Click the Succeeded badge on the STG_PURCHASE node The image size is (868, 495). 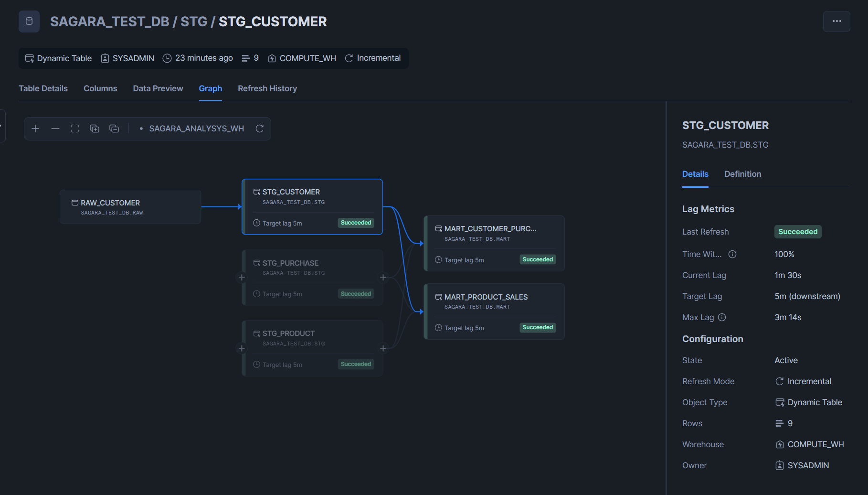(356, 294)
